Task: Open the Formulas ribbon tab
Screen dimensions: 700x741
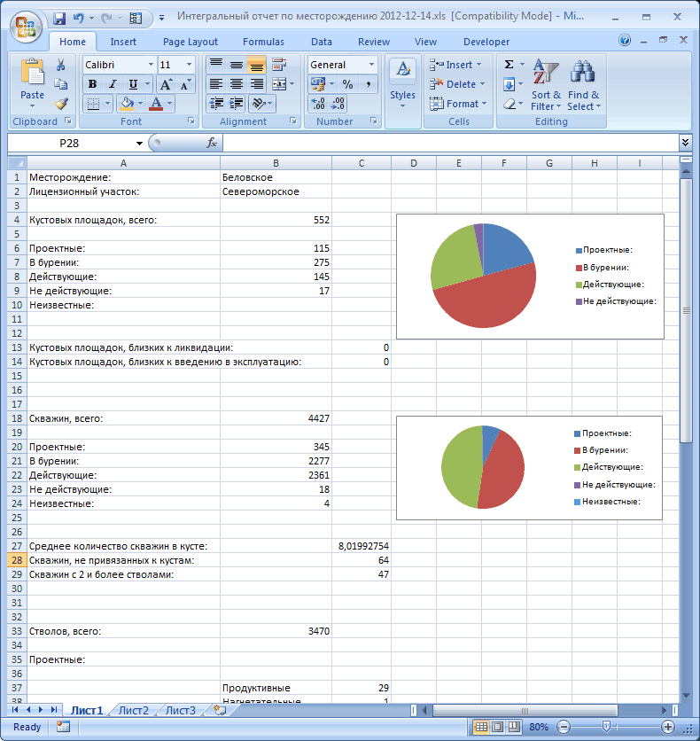Action: coord(263,42)
